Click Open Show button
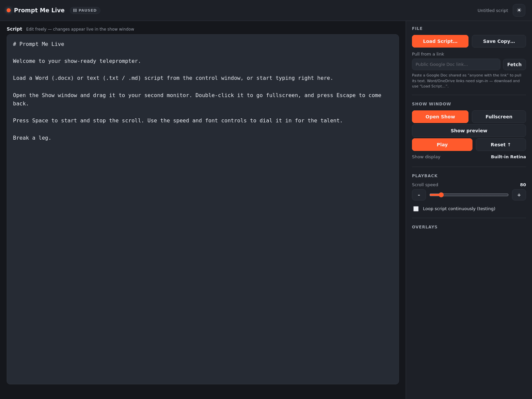The width and height of the screenshot is (532, 399). click(440, 117)
